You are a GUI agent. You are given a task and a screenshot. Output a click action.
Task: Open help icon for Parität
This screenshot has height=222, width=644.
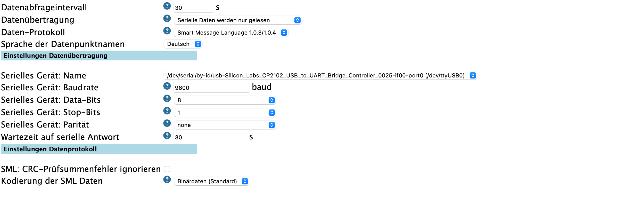[167, 123]
